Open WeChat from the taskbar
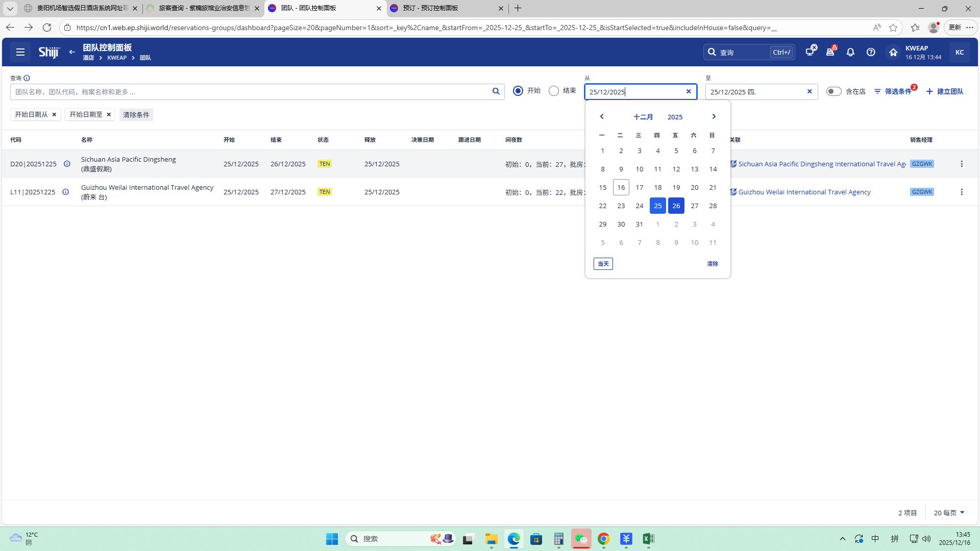 [581, 539]
